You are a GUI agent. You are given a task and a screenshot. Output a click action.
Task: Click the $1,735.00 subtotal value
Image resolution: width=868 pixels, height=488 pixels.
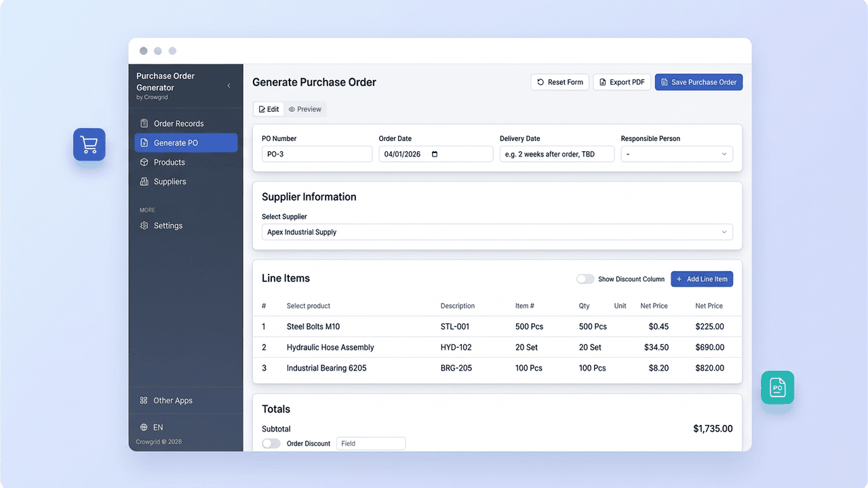coord(713,428)
